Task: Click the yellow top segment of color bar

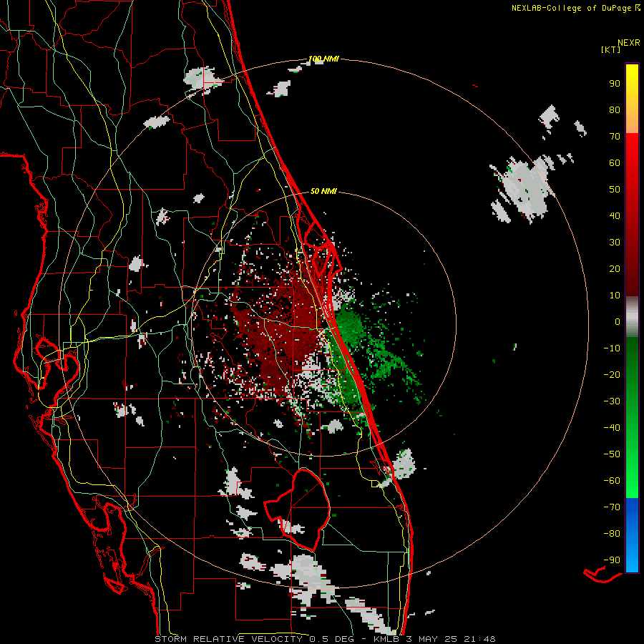Action: [x=632, y=99]
